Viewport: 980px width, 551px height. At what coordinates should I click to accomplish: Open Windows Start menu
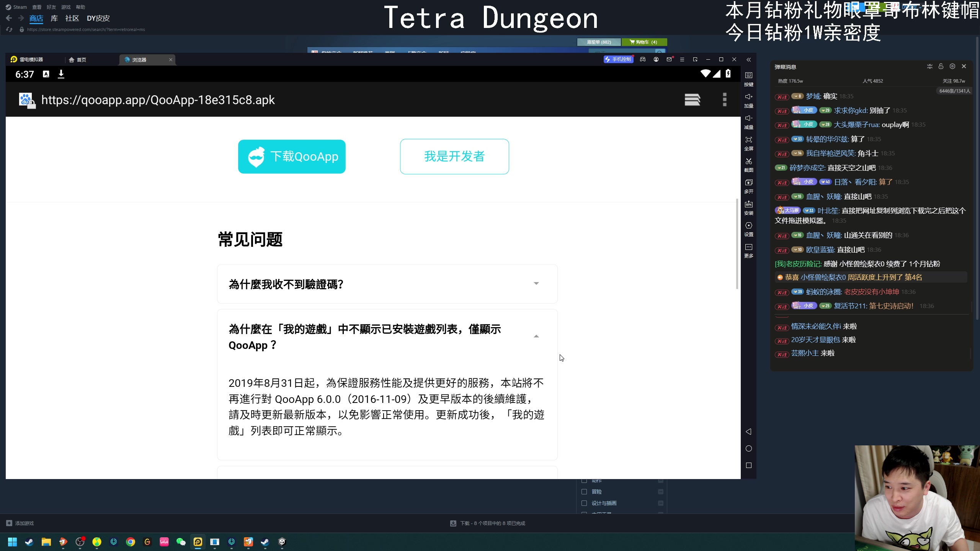[x=12, y=542]
